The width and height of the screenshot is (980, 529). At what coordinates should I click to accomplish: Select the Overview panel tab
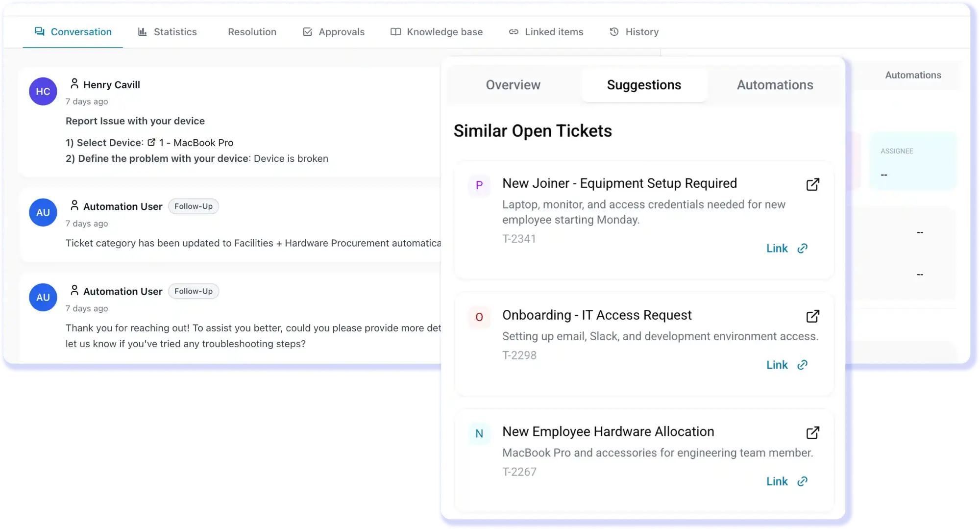[513, 85]
